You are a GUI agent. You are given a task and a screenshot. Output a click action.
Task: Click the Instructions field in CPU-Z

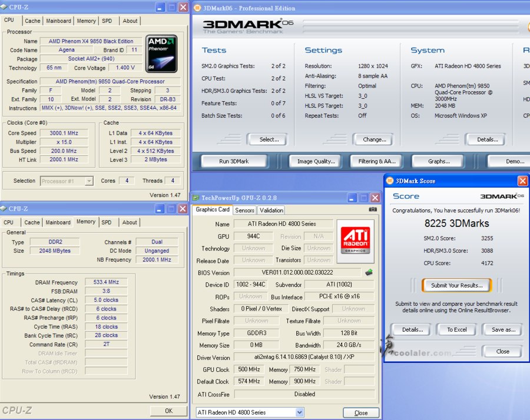point(110,108)
